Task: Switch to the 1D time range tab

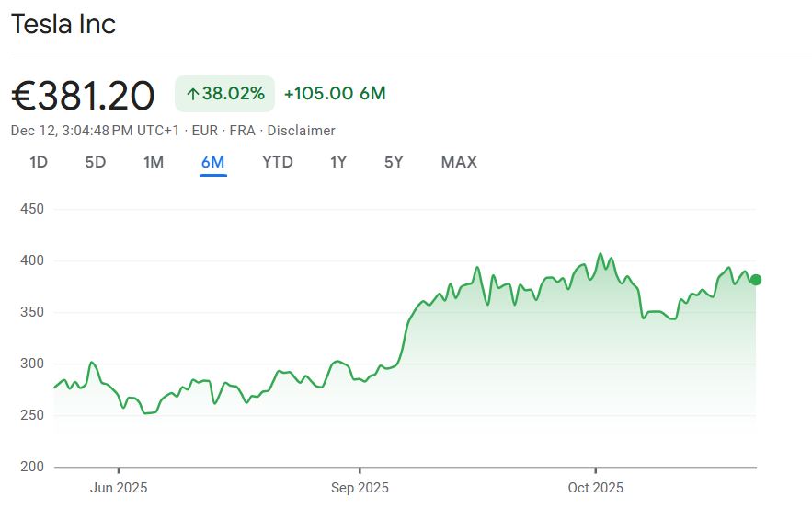Action: (39, 163)
